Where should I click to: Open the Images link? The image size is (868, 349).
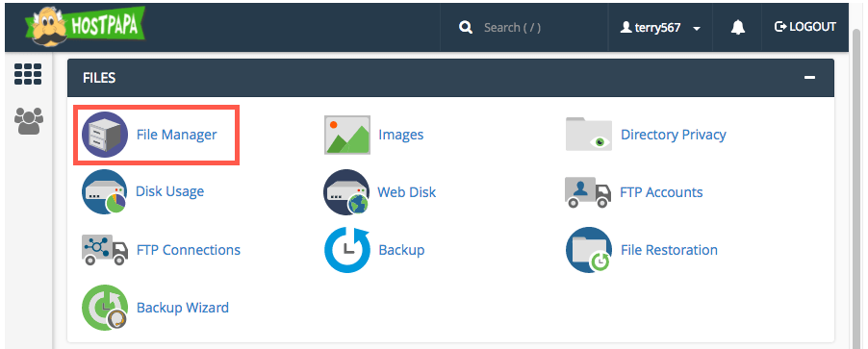coord(400,135)
